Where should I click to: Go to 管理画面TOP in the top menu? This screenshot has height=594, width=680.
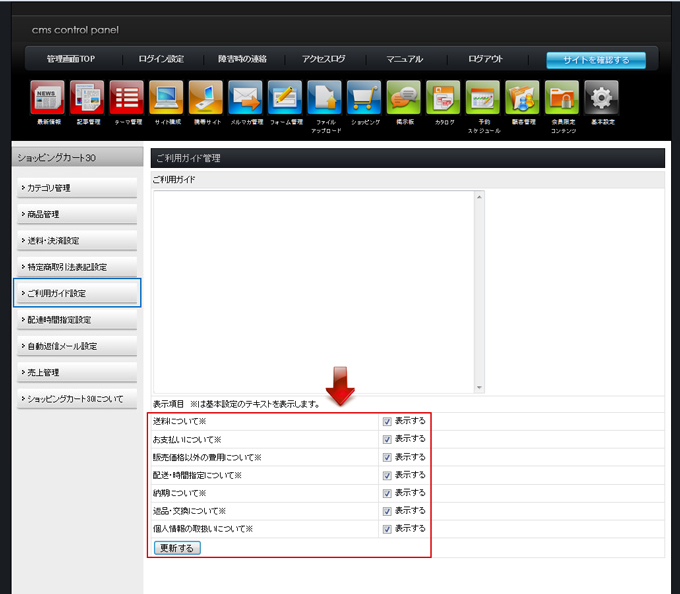click(70, 59)
